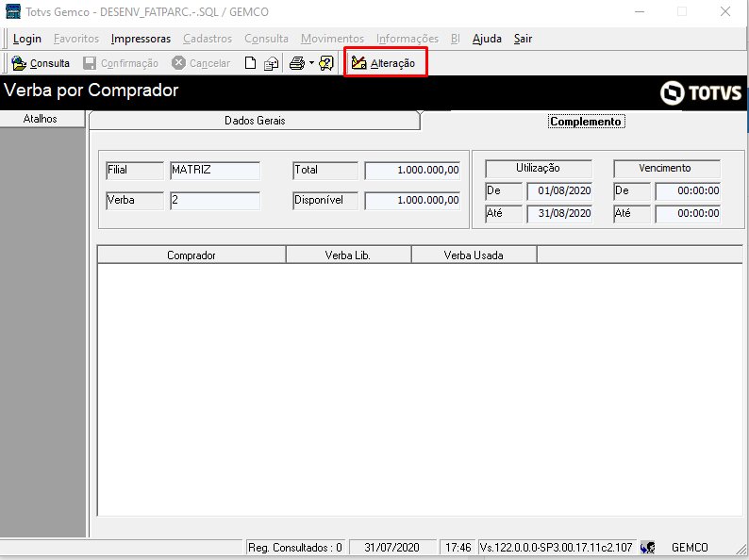This screenshot has width=749, height=560.
Task: Minimize the Totvs Gemco window
Action: (640, 11)
